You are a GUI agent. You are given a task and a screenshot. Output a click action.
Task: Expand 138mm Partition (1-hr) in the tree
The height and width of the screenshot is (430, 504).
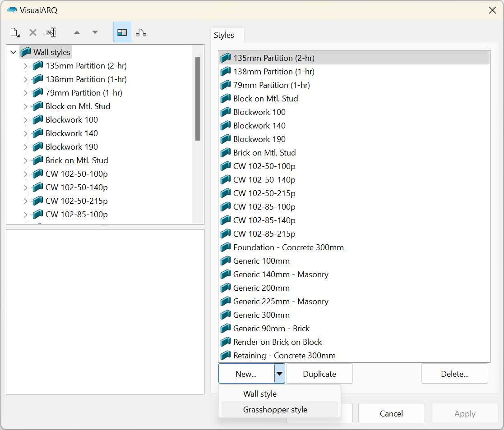point(25,79)
